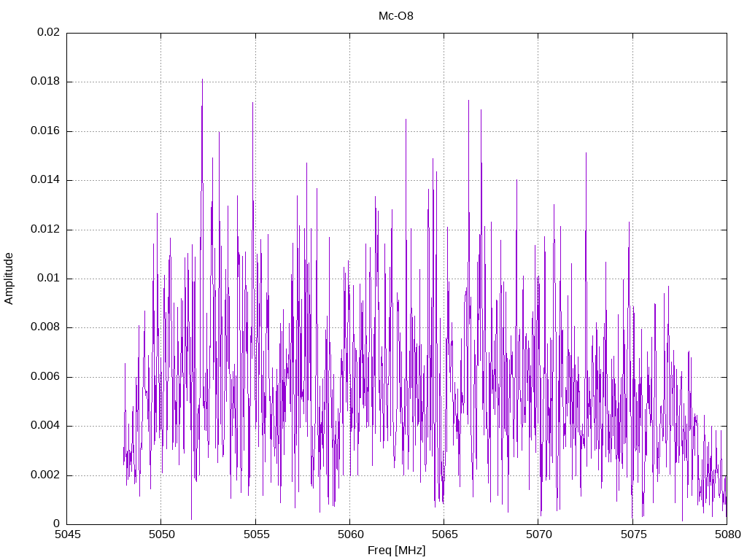Click the 5060 x-axis tick label
The height and width of the screenshot is (560, 747).
(x=351, y=534)
